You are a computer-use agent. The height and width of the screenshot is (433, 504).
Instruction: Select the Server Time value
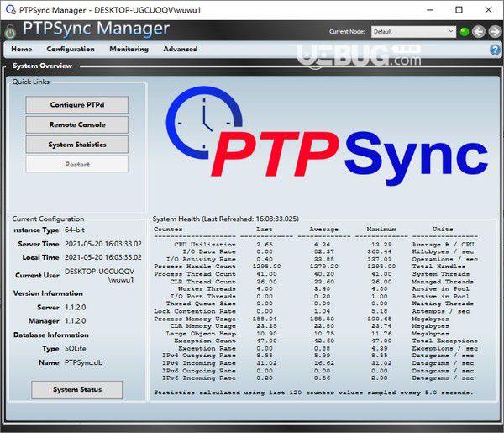point(103,244)
